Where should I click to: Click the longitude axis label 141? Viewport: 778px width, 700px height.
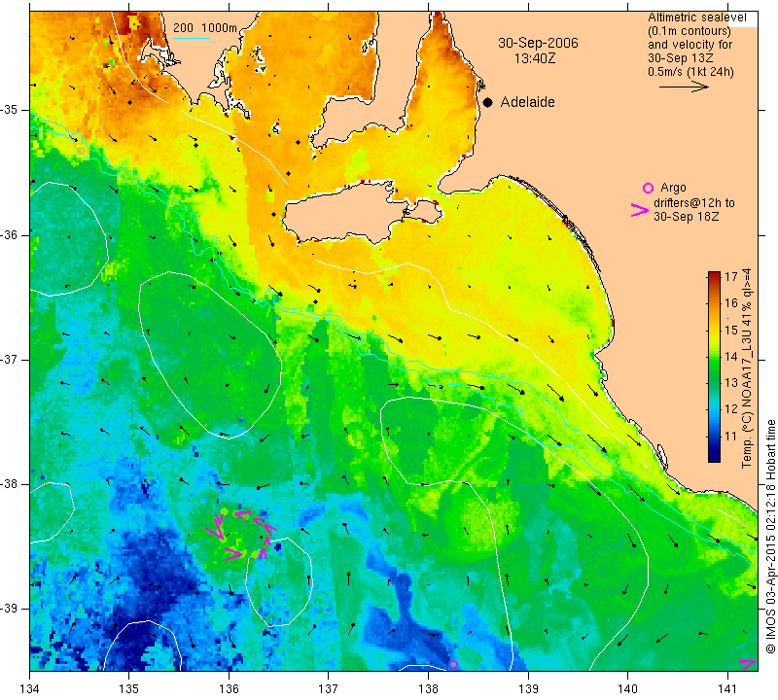pyautogui.click(x=727, y=688)
